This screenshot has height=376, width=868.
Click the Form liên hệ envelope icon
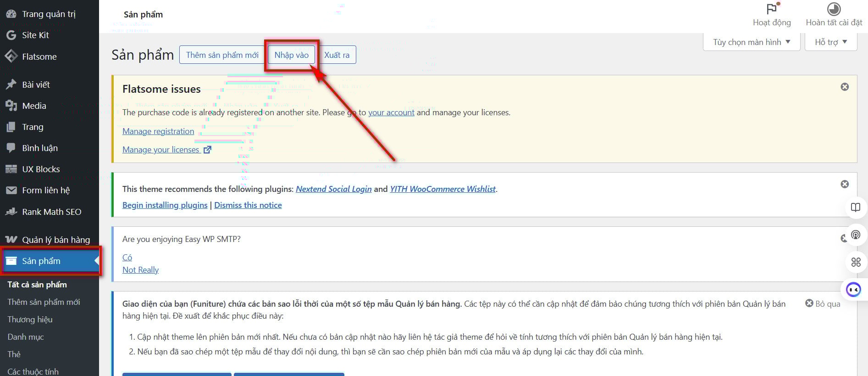click(x=11, y=190)
